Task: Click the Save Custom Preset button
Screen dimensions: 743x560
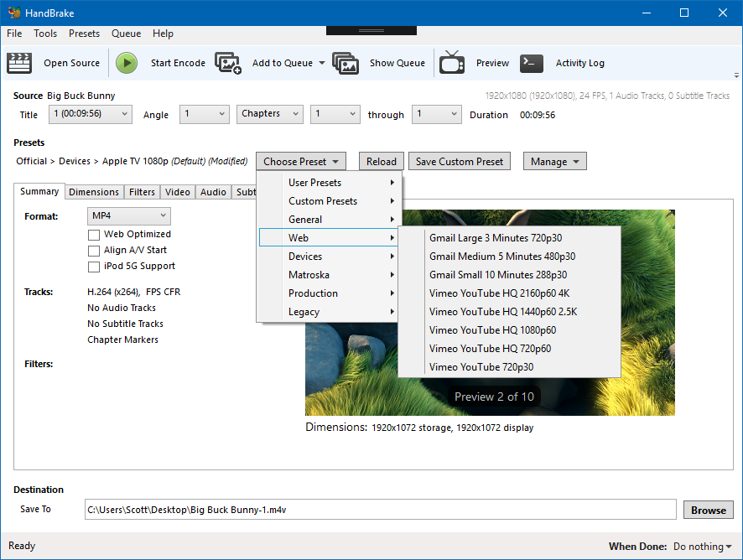Action: 460,162
